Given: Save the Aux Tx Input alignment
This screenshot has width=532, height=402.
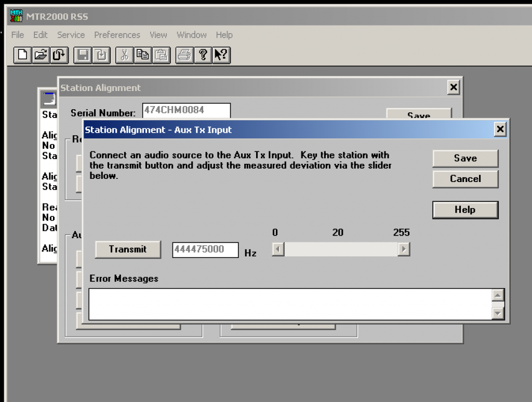Looking at the screenshot, I should tap(465, 158).
